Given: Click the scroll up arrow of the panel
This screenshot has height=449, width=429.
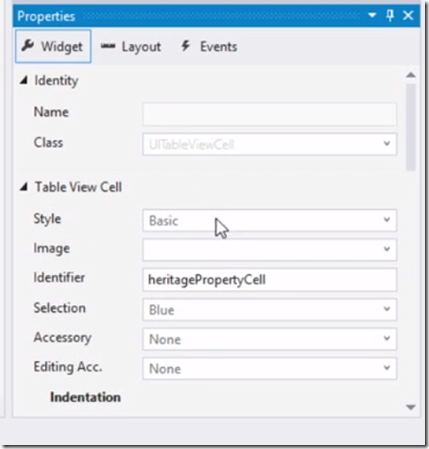Looking at the screenshot, I should tap(411, 75).
